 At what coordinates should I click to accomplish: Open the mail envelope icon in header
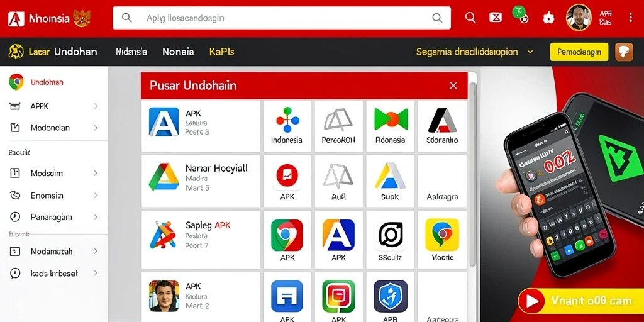496,18
